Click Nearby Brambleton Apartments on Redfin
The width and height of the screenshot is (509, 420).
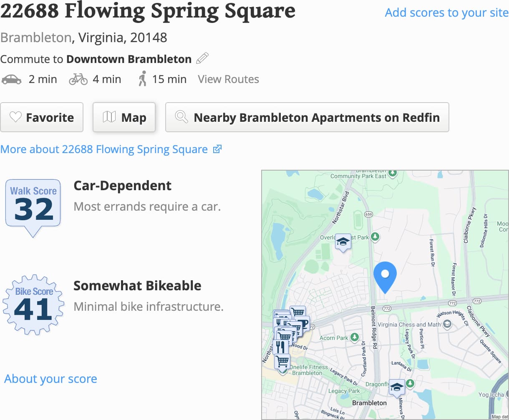[307, 117]
